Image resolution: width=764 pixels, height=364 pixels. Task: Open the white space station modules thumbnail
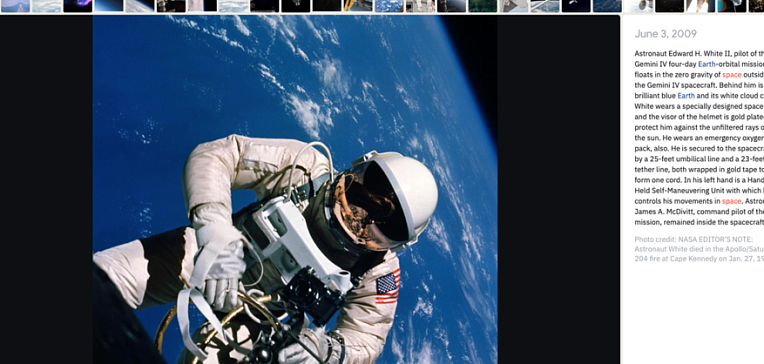(421, 6)
